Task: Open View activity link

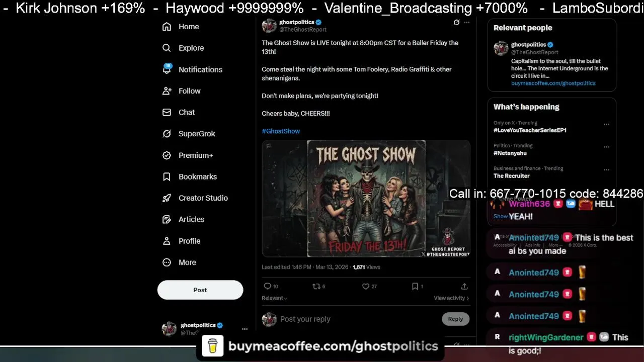Action: click(x=451, y=298)
